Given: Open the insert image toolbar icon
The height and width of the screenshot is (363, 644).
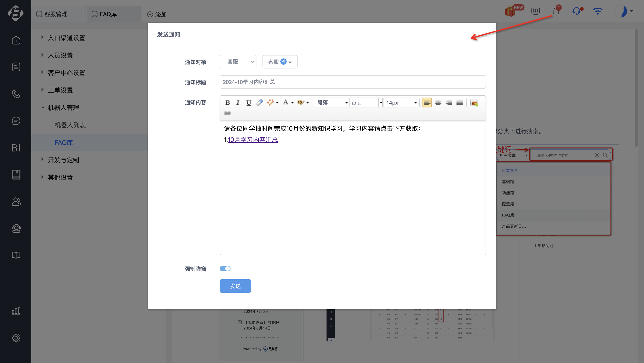Looking at the screenshot, I should point(474,102).
